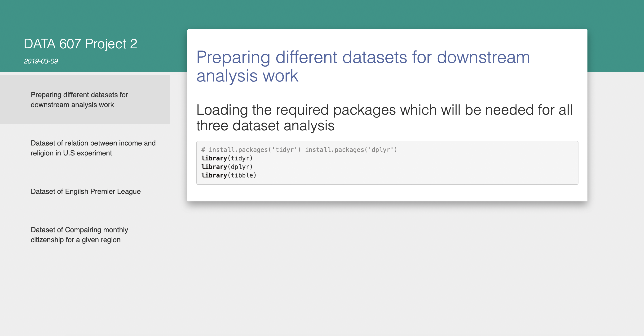Switch to "Dataset of Engilsh Premier League" tab
644x336 pixels.
tap(85, 191)
